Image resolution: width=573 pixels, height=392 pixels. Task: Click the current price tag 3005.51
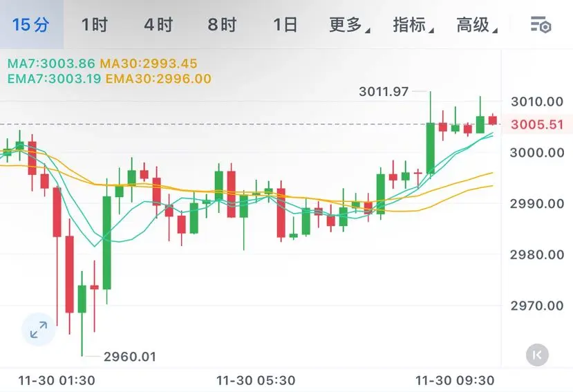pyautogui.click(x=537, y=124)
